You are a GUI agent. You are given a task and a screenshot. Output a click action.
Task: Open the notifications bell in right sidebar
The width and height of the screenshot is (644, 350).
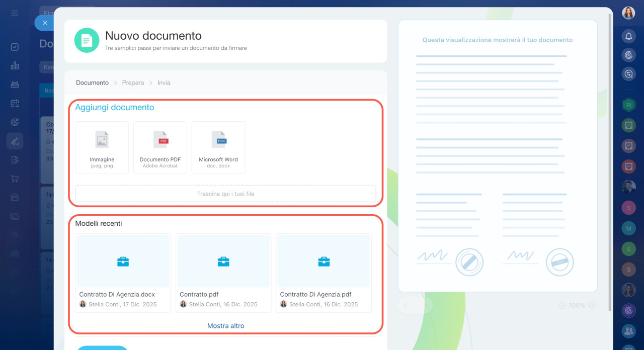click(x=628, y=36)
